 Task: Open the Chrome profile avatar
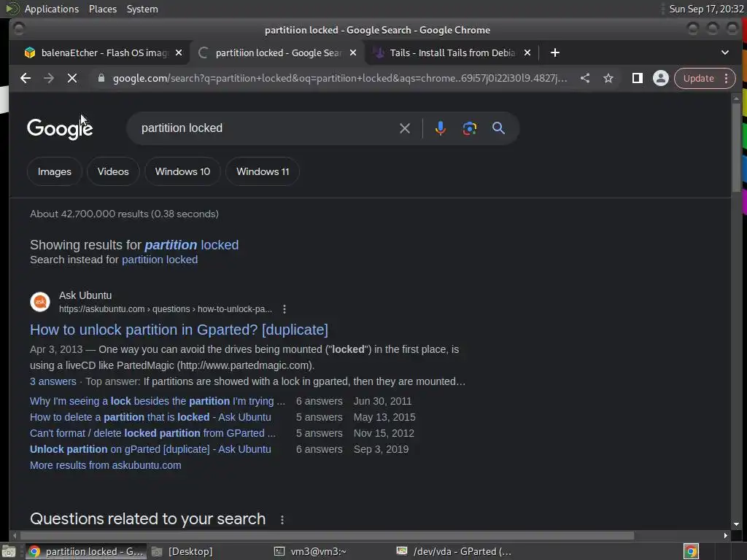point(660,78)
